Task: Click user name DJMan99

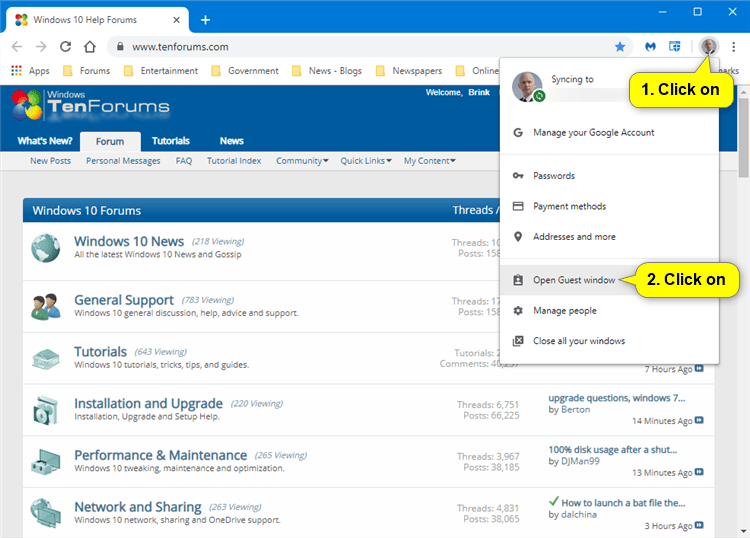Action: tap(580, 461)
